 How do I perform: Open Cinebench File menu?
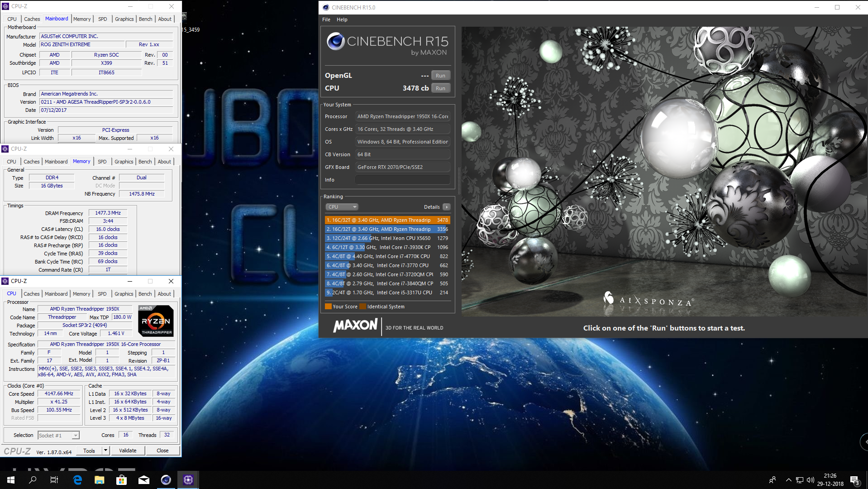[326, 19]
